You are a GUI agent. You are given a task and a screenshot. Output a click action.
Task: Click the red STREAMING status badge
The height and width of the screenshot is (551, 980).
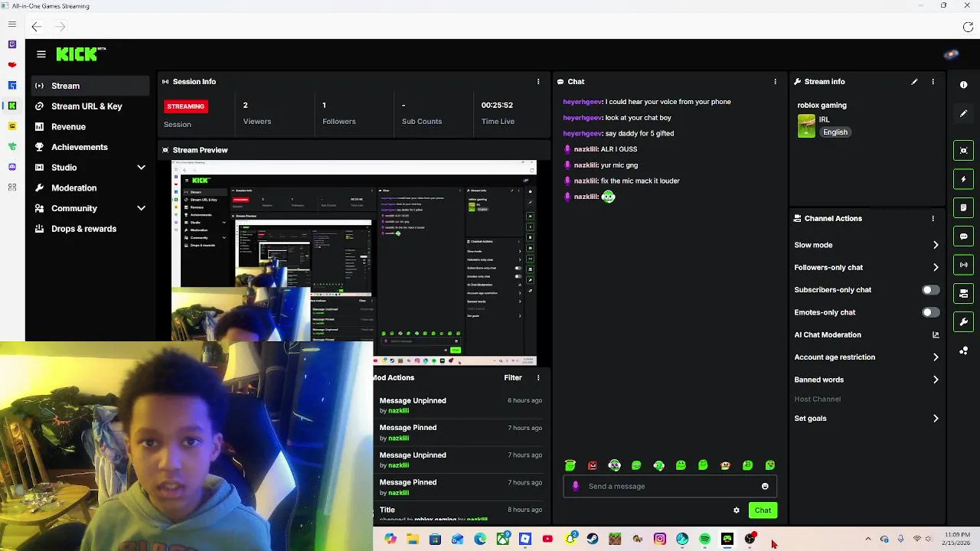click(185, 106)
